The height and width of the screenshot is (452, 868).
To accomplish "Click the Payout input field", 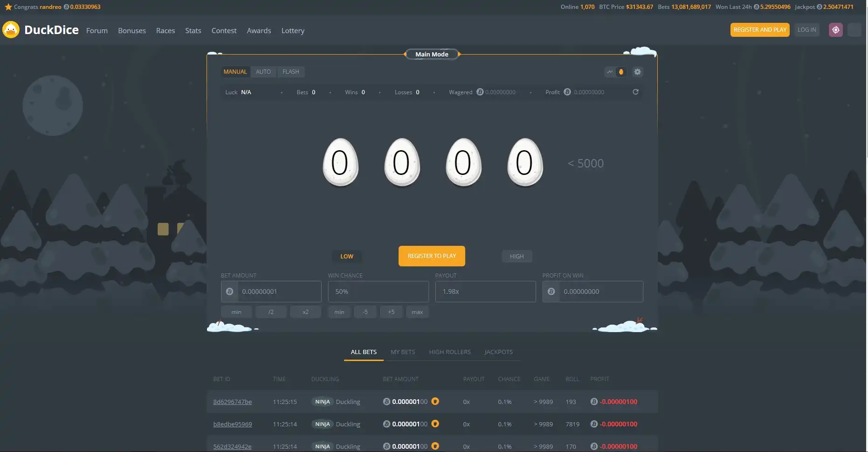I will pyautogui.click(x=486, y=292).
